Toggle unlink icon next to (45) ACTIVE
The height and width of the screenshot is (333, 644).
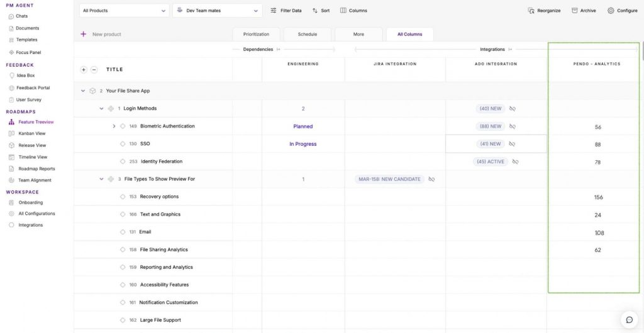tap(515, 162)
